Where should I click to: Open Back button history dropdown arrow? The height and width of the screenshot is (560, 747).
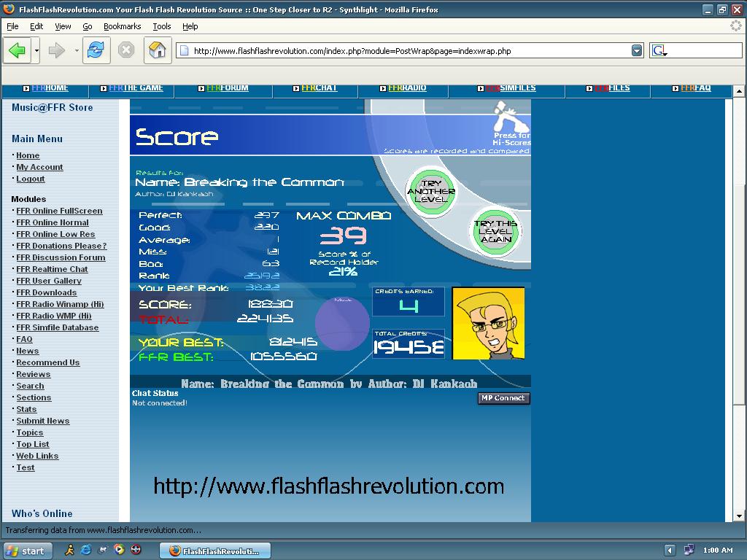tap(36, 50)
